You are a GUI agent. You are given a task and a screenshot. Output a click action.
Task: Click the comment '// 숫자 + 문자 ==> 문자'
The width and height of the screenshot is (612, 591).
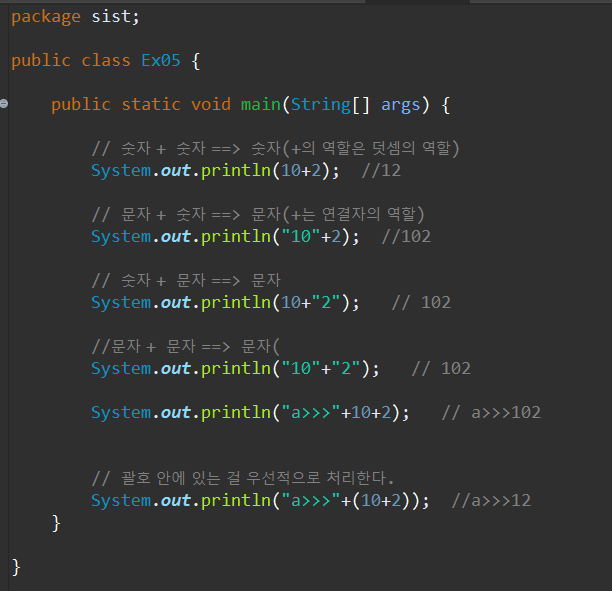186,281
